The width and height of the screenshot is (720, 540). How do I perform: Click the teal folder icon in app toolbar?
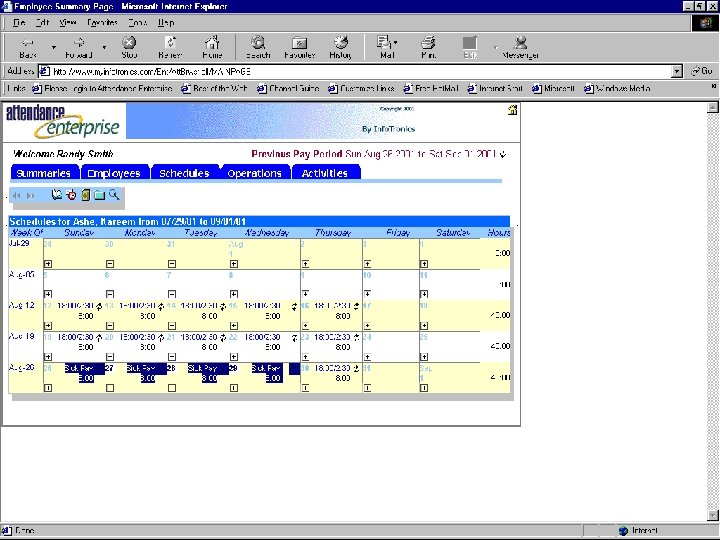point(100,195)
